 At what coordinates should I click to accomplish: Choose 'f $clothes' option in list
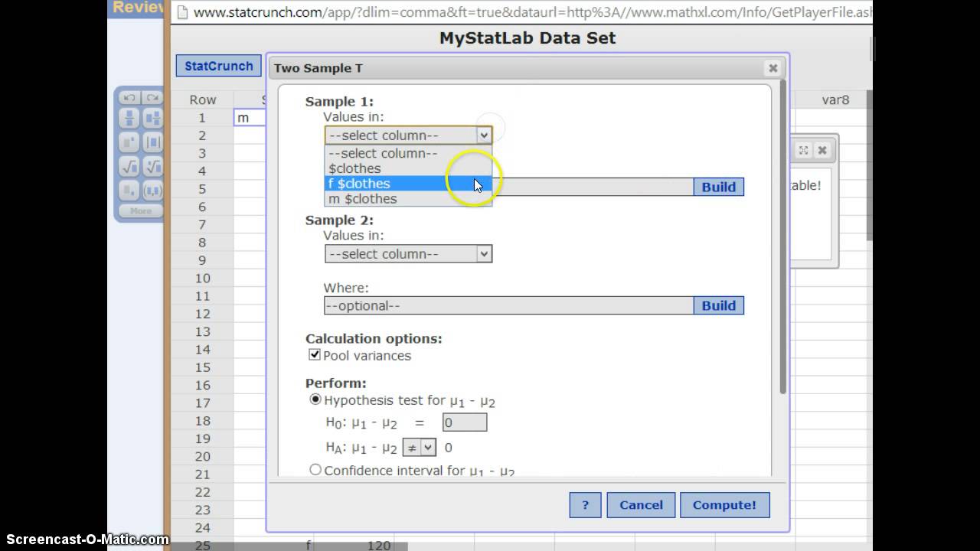[x=408, y=184]
